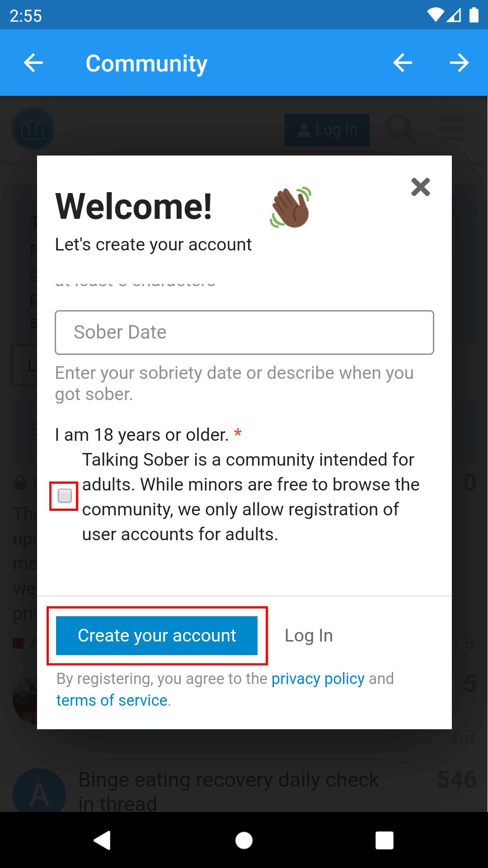Open the hamburger menu in site header
The image size is (488, 868).
pyautogui.click(x=451, y=129)
